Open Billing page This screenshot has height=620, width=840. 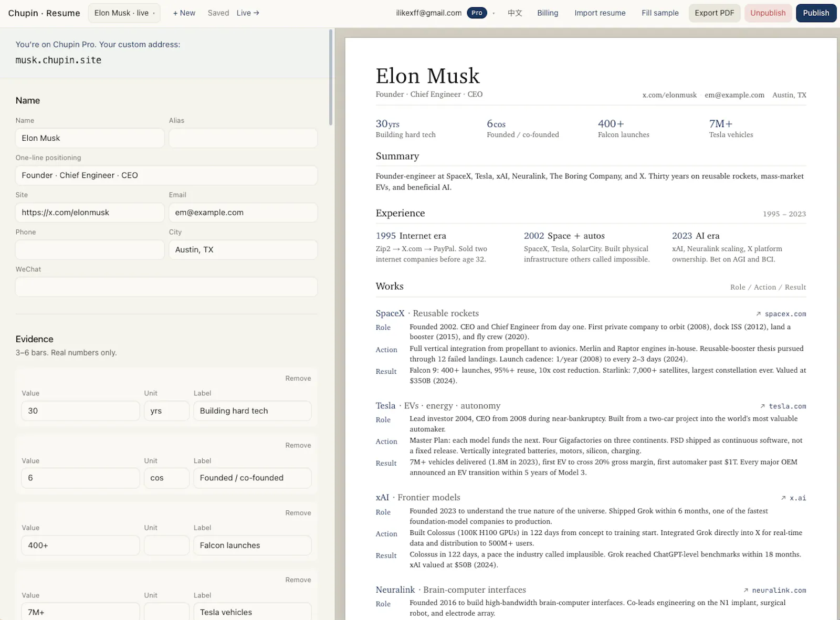tap(548, 13)
